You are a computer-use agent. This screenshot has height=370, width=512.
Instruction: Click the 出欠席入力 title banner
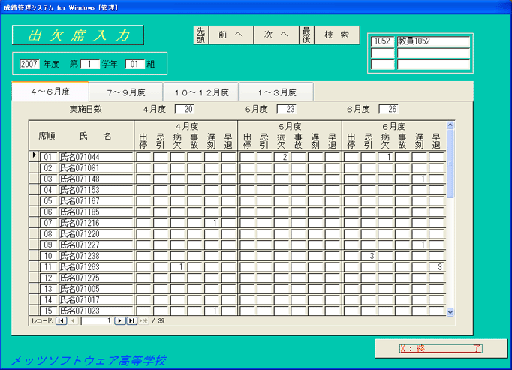click(x=78, y=35)
